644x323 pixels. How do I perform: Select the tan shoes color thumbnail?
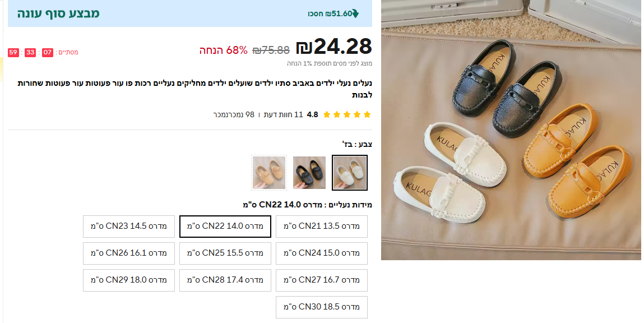click(269, 173)
